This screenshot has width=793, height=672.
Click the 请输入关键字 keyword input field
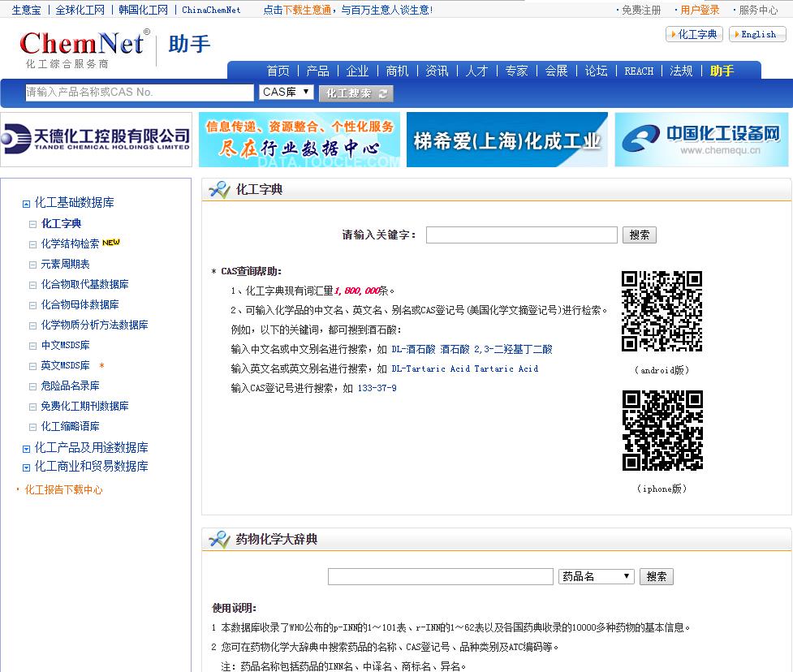coord(521,235)
